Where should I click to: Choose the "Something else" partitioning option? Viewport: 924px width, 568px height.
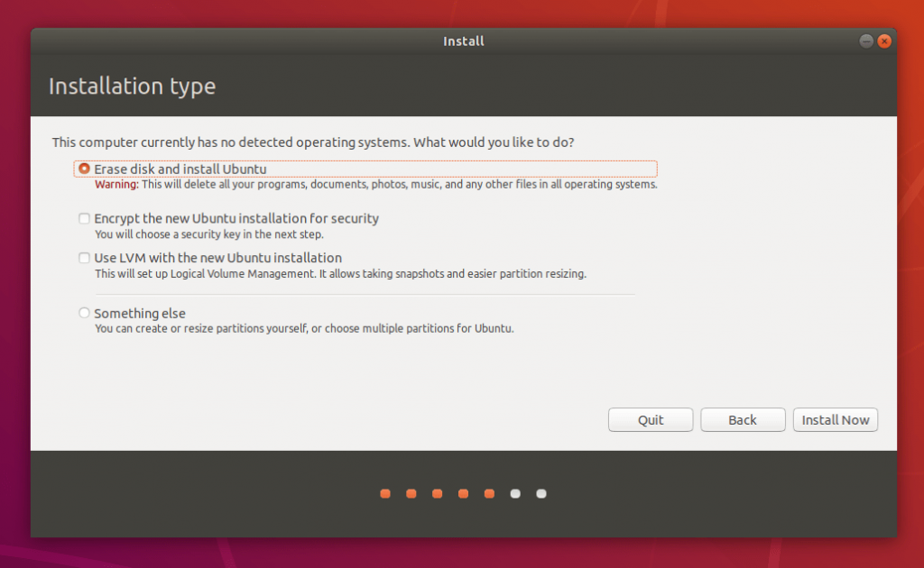pos(84,313)
